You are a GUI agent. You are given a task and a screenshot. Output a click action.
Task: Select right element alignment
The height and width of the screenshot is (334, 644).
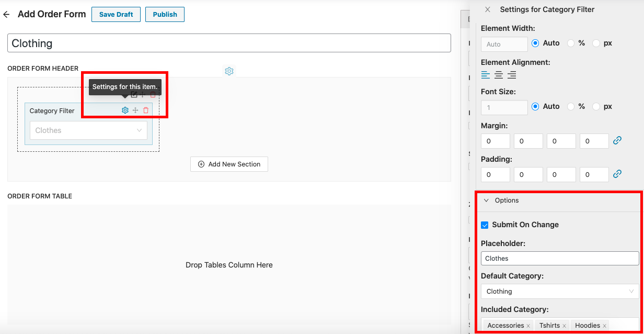point(512,75)
